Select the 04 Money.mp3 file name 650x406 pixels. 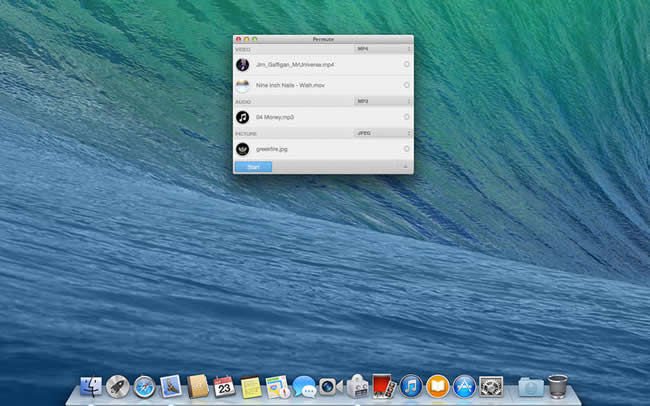click(x=275, y=117)
